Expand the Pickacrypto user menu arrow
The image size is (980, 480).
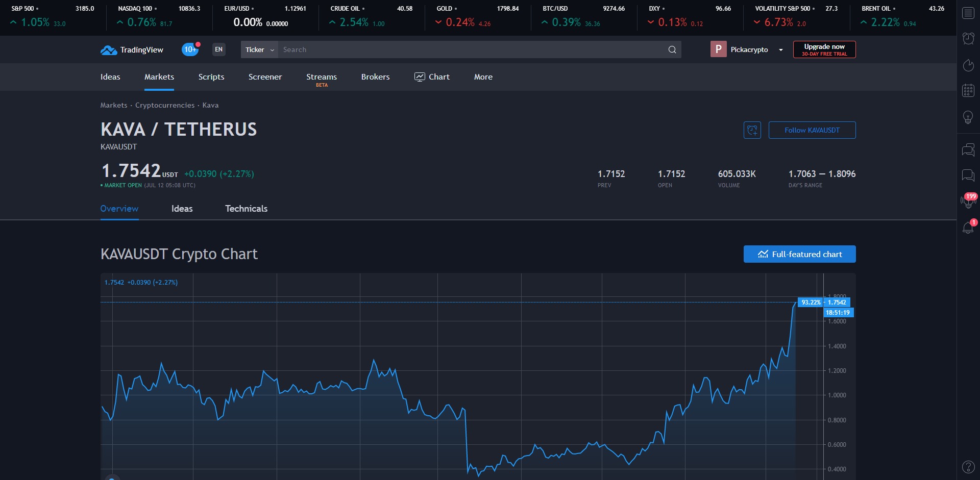coord(780,50)
